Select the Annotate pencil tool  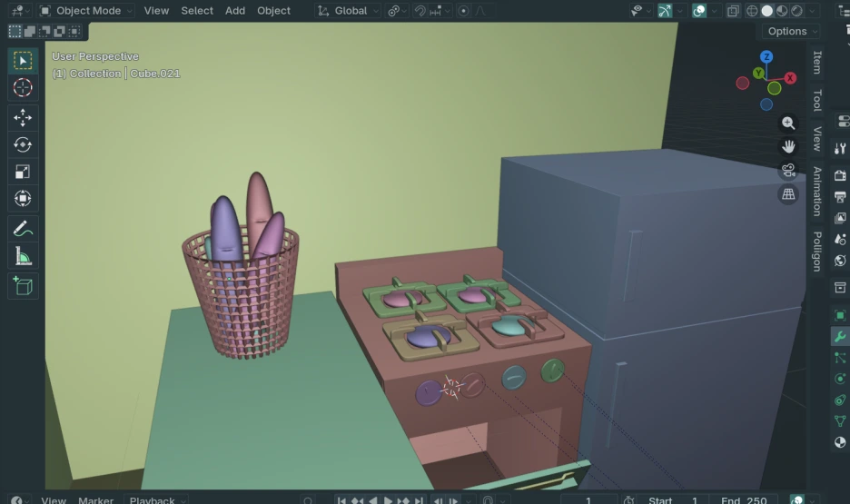[23, 229]
